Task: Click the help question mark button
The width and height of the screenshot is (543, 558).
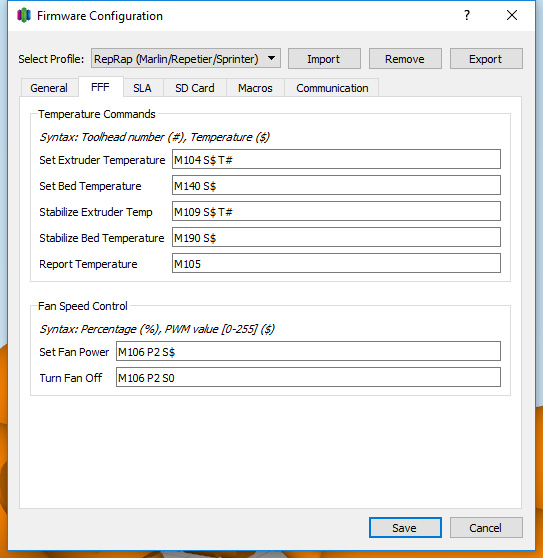Action: point(466,15)
